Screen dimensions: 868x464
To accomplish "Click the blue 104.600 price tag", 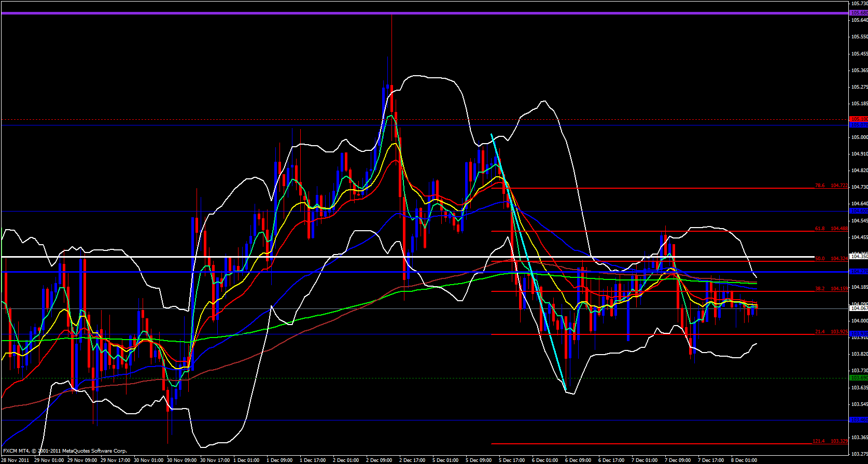I will click(x=858, y=211).
